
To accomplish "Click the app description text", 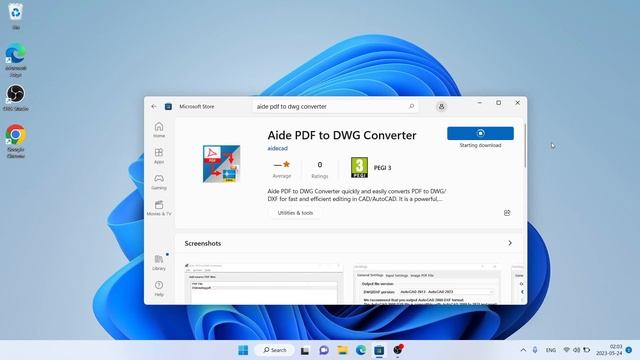I will [357, 195].
